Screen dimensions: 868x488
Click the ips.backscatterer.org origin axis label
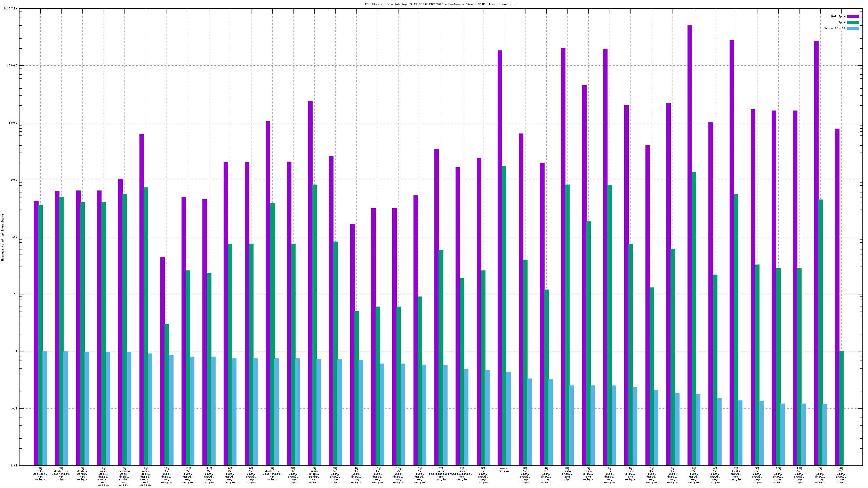441,474
